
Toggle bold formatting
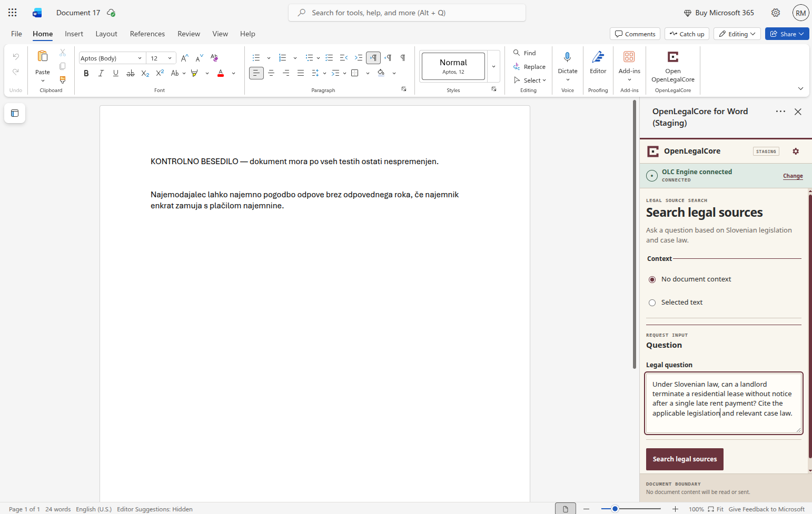click(86, 73)
